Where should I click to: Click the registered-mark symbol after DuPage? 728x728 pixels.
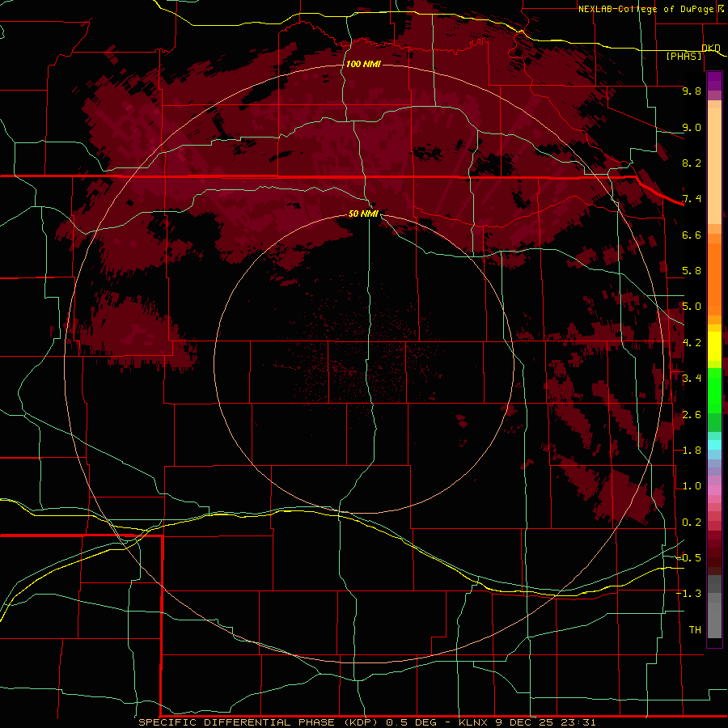click(x=720, y=8)
